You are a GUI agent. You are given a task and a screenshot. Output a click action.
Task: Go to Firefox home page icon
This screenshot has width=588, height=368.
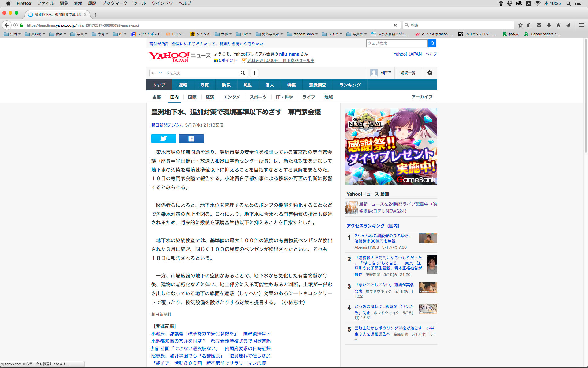click(558, 25)
